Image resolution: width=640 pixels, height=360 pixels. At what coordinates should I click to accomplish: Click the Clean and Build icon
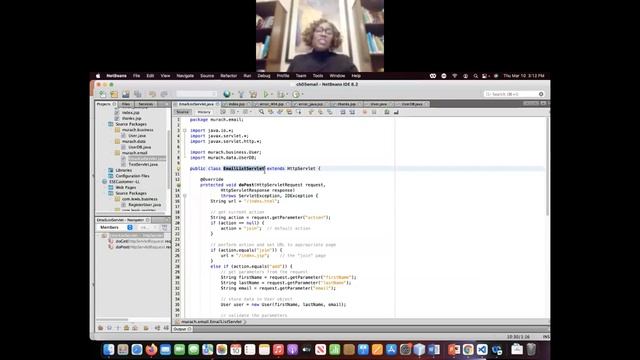pos(253,94)
